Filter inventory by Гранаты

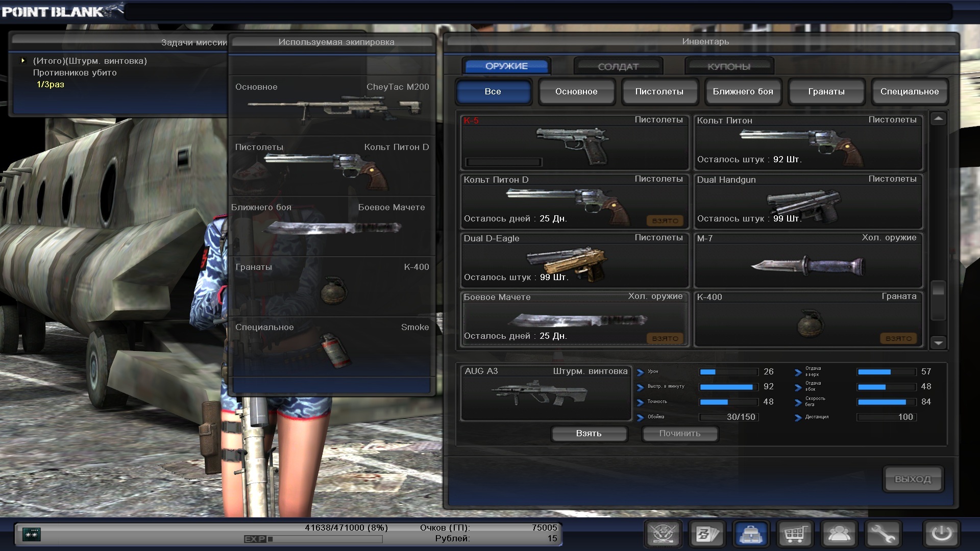826,92
